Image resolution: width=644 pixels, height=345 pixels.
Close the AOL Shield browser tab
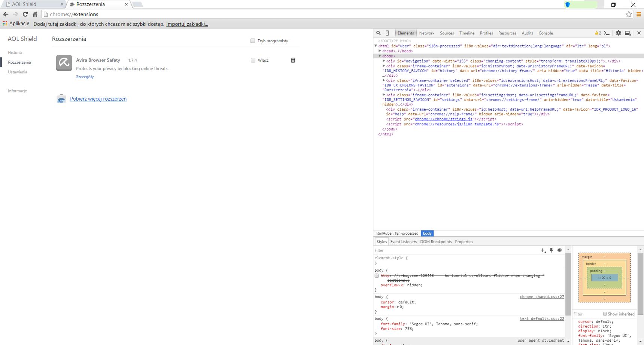pyautogui.click(x=62, y=4)
